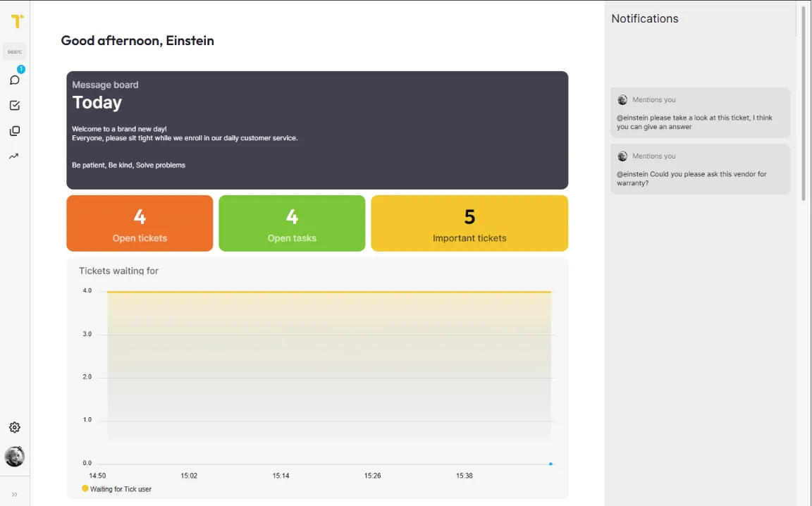
Task: Click the 4.0 y-axis label
Action: (87, 290)
